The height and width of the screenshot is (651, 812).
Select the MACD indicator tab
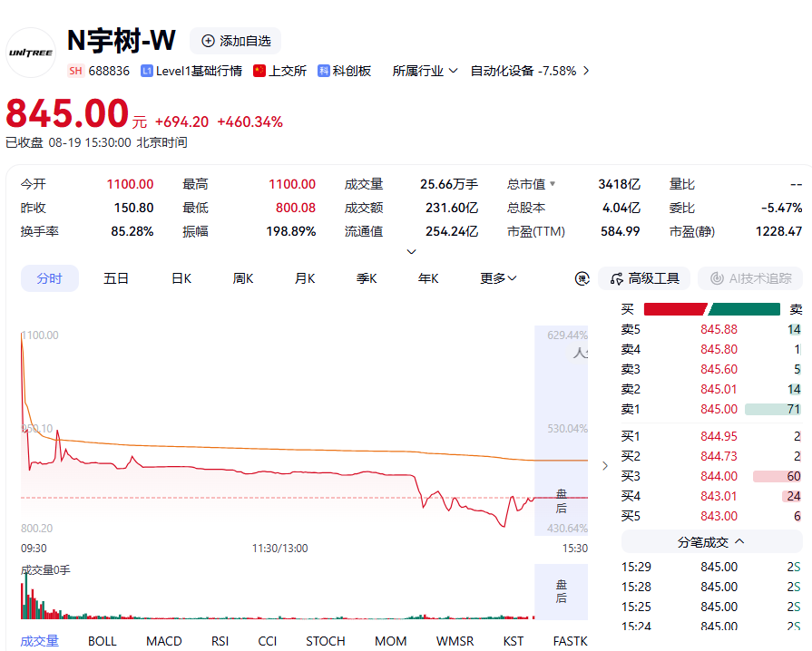pyautogui.click(x=163, y=641)
